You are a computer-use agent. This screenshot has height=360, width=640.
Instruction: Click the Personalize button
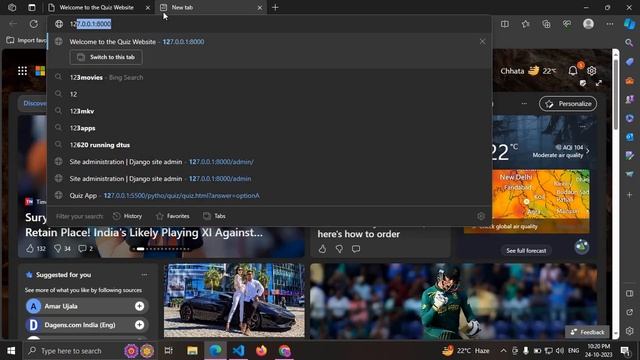pyautogui.click(x=568, y=104)
